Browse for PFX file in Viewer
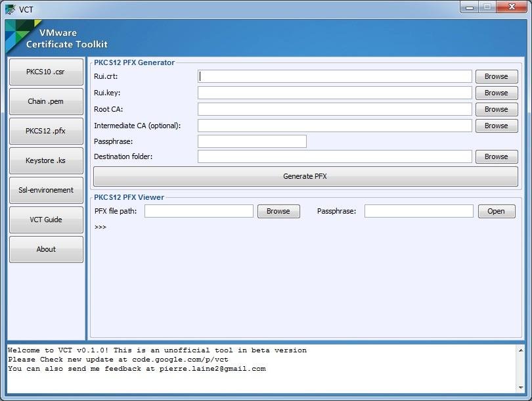 click(x=278, y=211)
